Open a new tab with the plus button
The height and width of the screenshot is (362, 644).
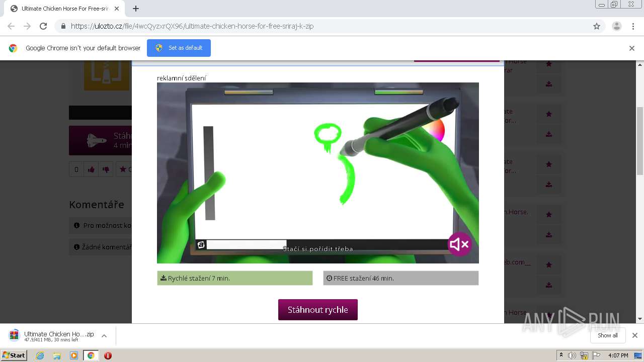pos(136,9)
